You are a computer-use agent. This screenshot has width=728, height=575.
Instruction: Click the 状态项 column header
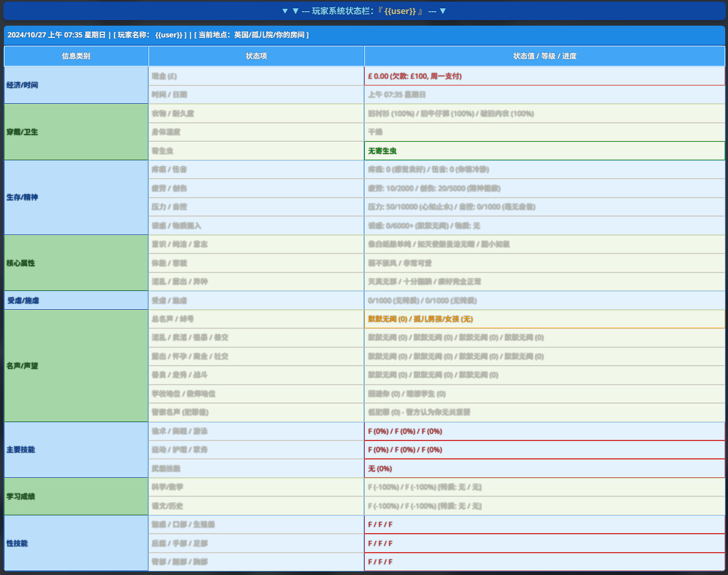coord(256,56)
